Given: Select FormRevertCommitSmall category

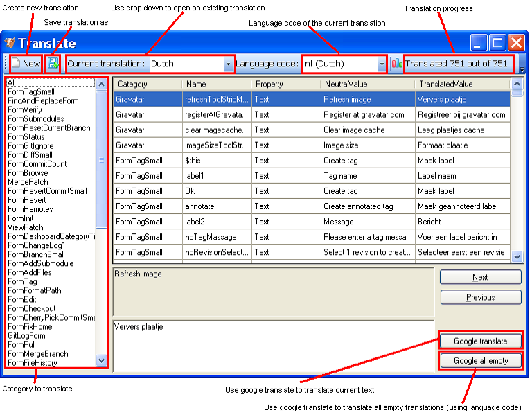Looking at the screenshot, I should (51, 191).
